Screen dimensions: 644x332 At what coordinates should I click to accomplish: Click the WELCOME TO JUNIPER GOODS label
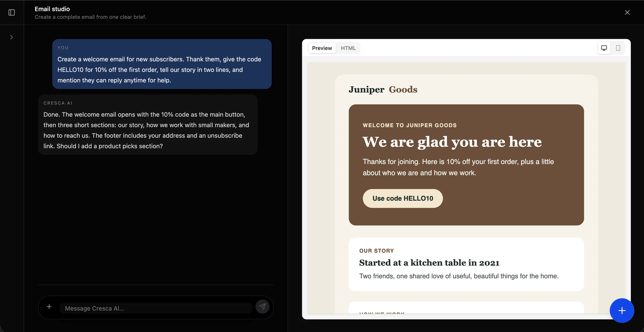click(409, 125)
